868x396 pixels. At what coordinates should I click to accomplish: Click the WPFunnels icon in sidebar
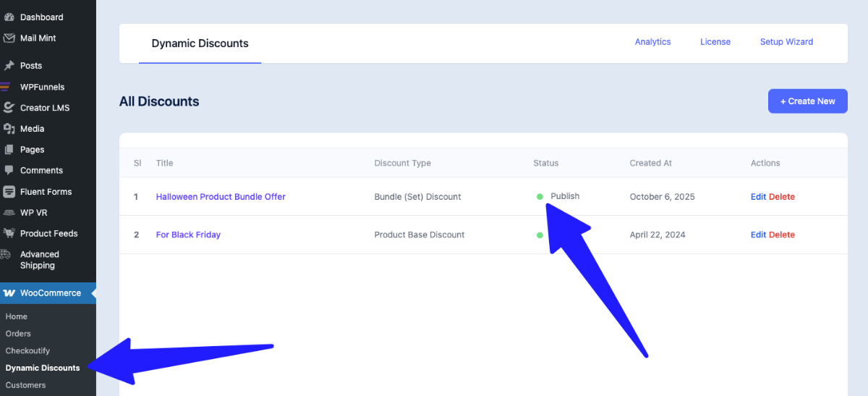[7, 87]
